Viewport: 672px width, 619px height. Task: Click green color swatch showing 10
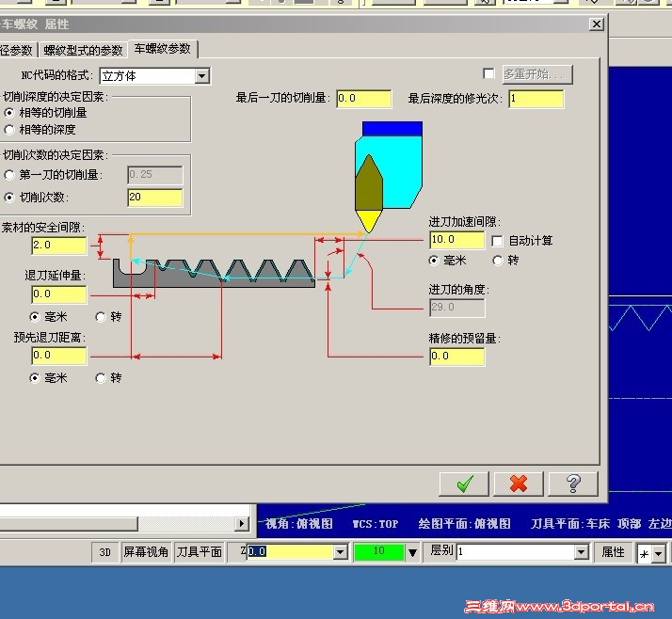(x=379, y=552)
